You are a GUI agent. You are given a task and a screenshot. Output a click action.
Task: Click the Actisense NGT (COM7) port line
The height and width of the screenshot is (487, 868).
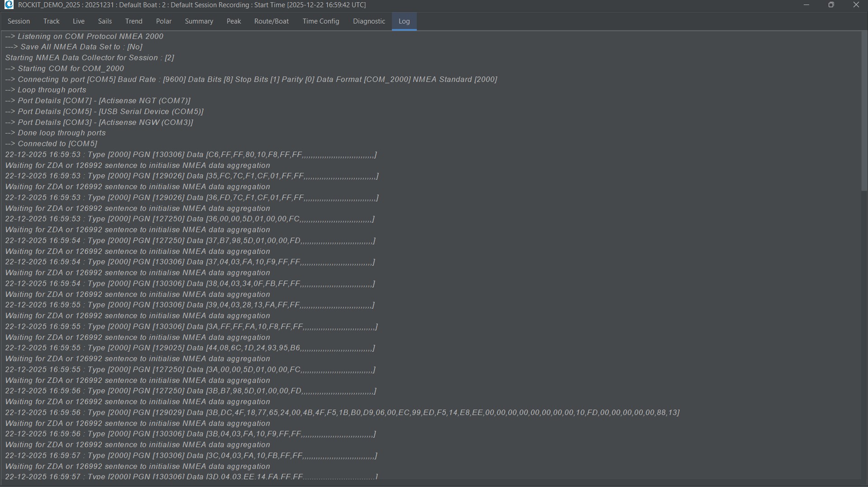coord(98,101)
